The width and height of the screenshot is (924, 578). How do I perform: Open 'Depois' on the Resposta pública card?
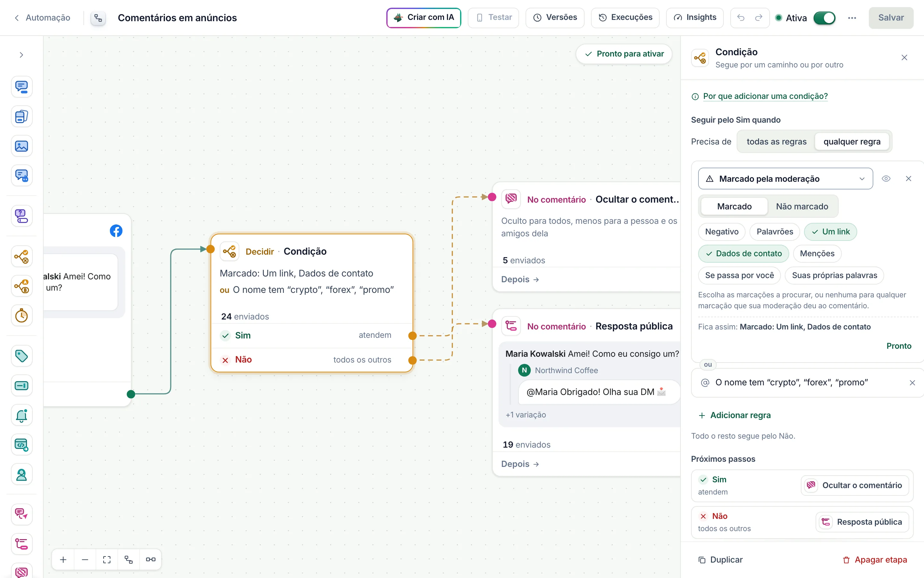(520, 464)
